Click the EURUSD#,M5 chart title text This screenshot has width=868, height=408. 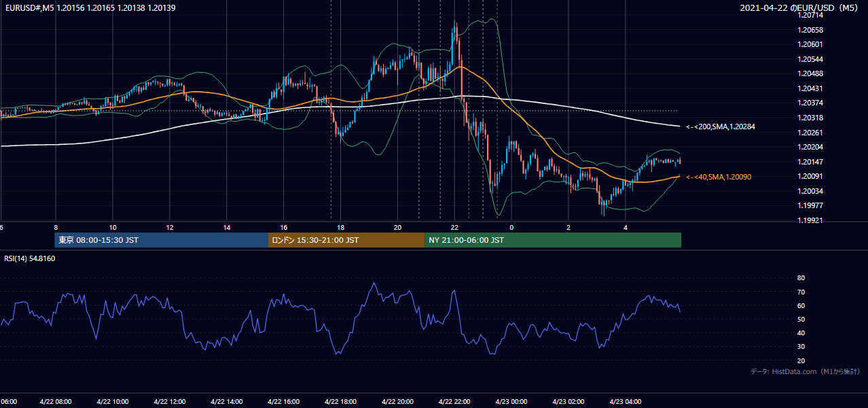89,8
